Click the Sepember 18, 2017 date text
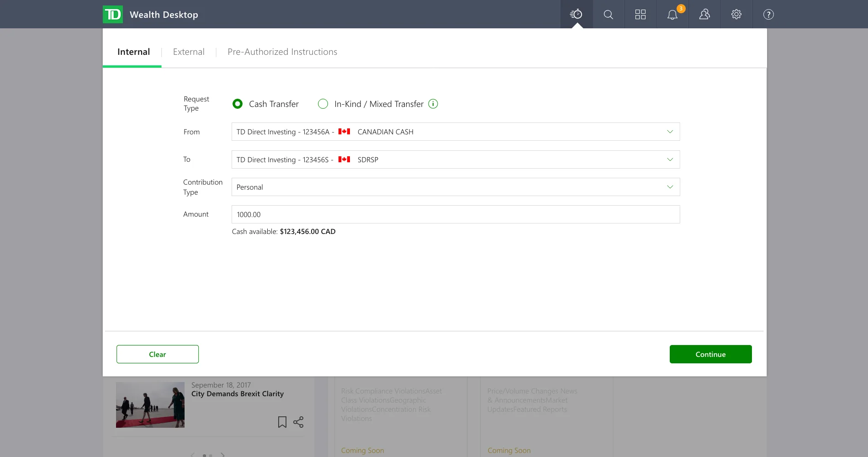The width and height of the screenshot is (868, 457). coord(221,385)
